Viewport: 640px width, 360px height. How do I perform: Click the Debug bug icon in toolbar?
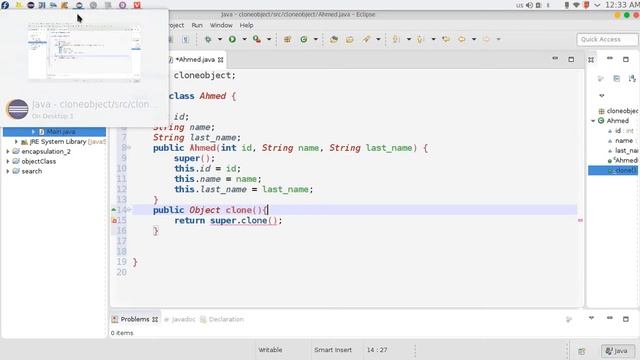click(208, 39)
